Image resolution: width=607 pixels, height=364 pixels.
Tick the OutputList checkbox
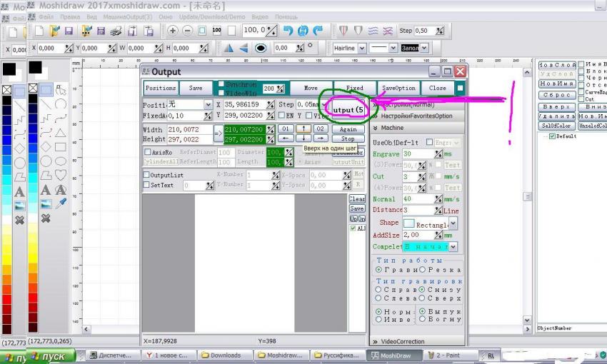[147, 175]
